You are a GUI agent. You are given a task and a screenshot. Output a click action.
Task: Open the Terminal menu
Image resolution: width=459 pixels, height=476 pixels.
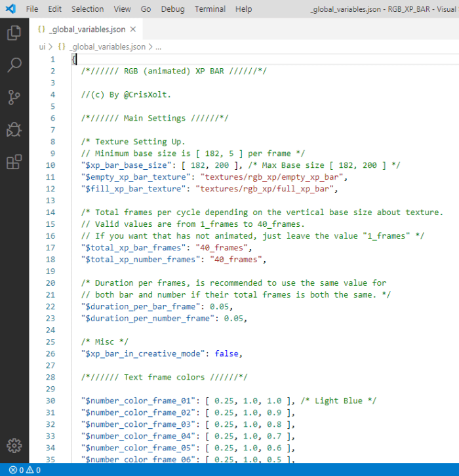click(x=210, y=9)
